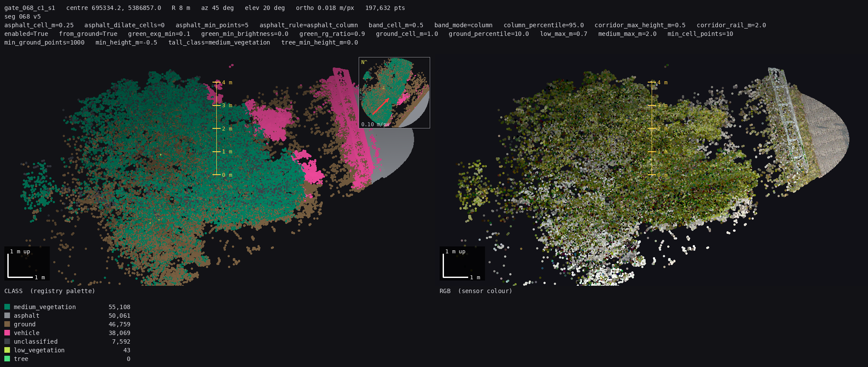Click the asphalt gray legend swatch

(x=7, y=316)
